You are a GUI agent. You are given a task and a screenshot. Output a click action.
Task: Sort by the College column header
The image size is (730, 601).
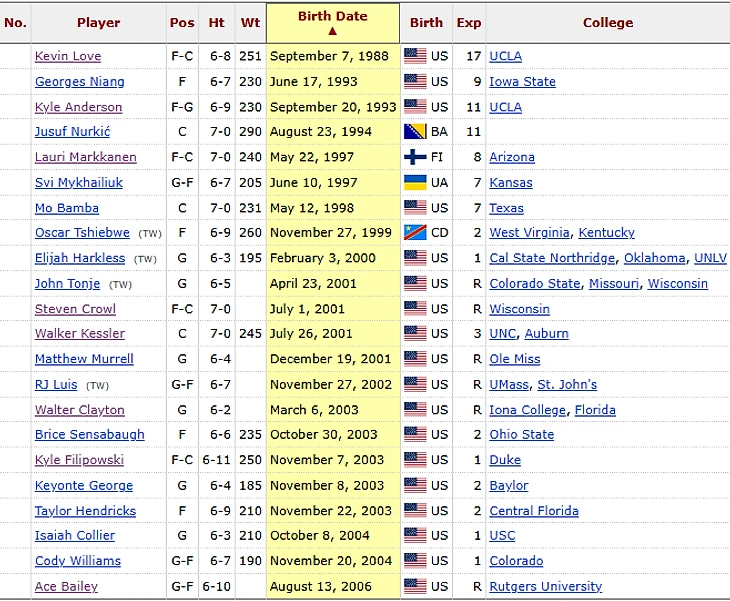tap(608, 23)
